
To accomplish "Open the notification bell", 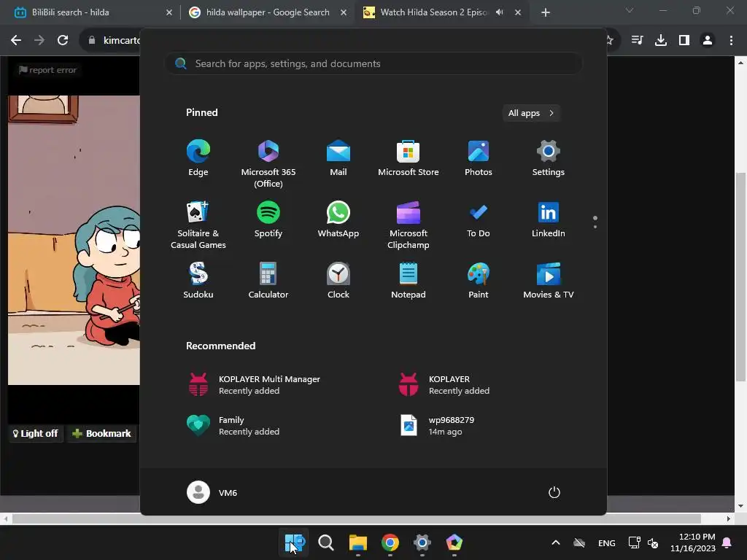I will click(x=727, y=542).
